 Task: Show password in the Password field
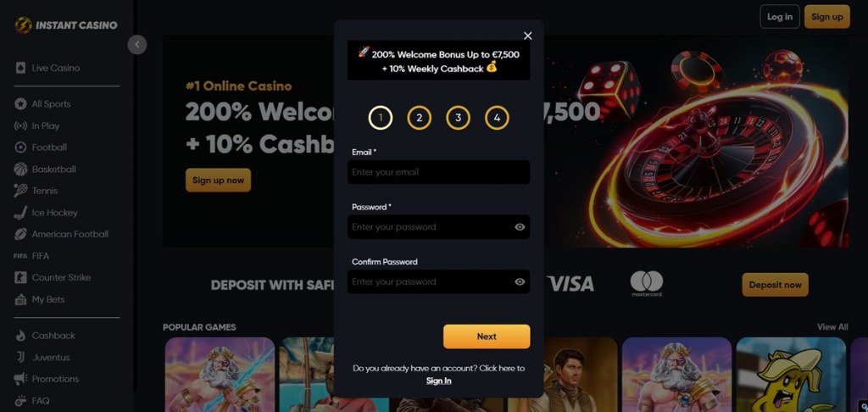(520, 227)
